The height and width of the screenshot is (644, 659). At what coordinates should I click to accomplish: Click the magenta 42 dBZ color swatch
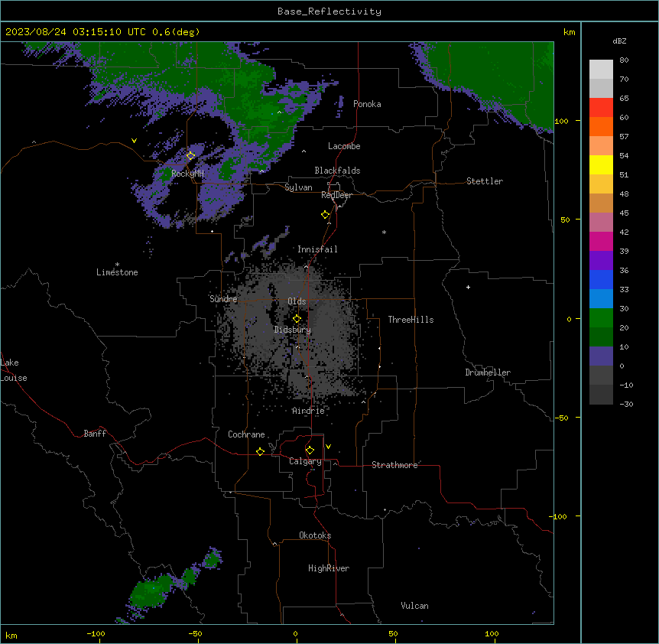pyautogui.click(x=601, y=241)
